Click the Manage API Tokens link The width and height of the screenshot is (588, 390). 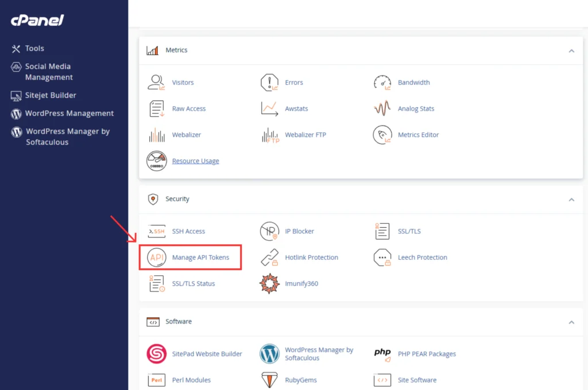[x=200, y=258]
